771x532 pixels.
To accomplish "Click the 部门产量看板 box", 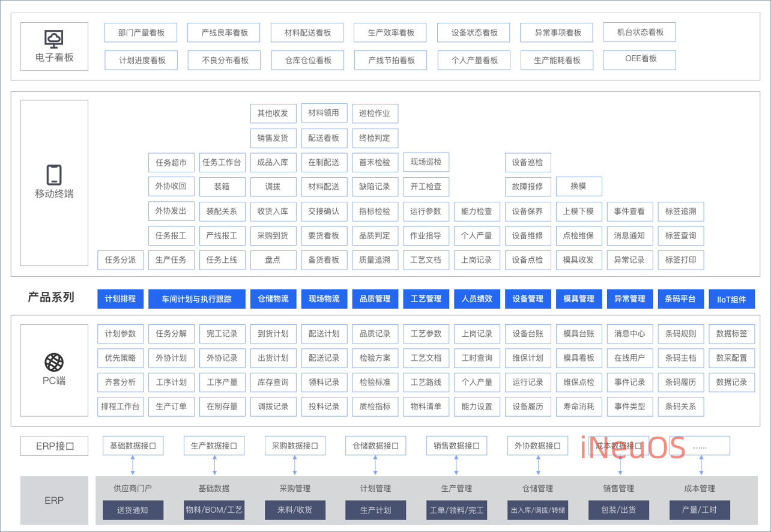I will point(141,33).
